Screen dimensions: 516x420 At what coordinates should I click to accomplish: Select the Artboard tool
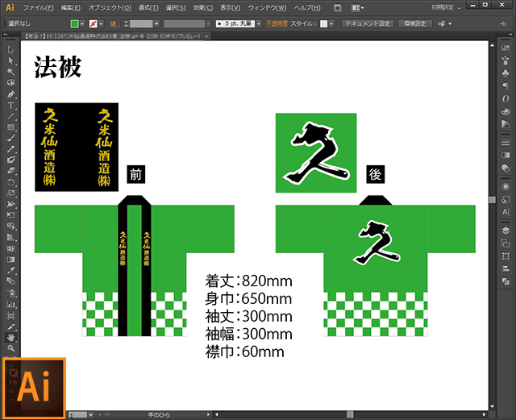(10, 316)
